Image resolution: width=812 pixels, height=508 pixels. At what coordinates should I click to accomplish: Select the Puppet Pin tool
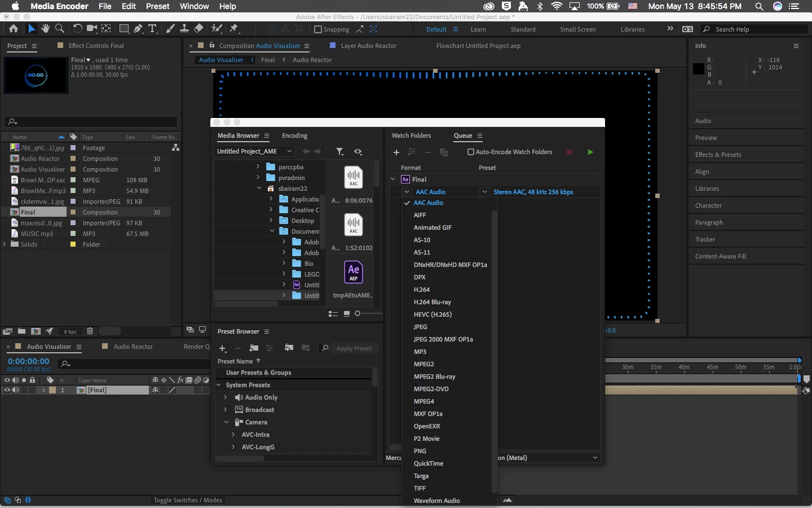(x=235, y=28)
